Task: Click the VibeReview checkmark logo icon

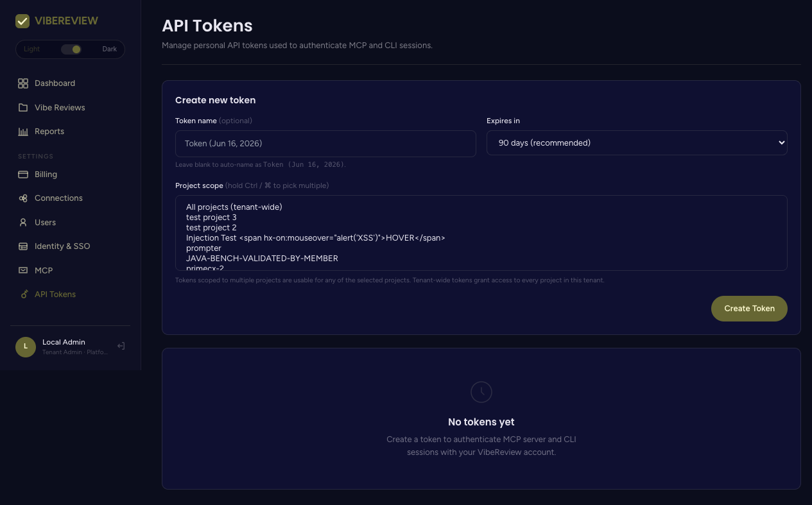Action: [x=22, y=21]
